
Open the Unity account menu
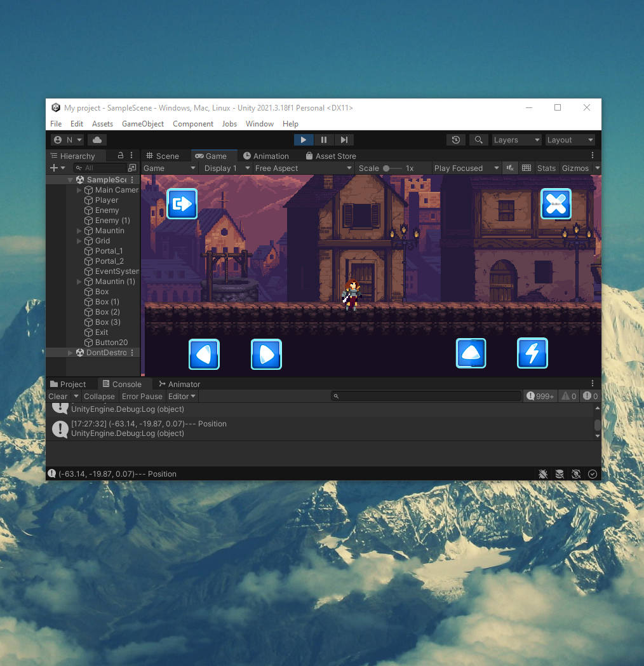coord(68,140)
